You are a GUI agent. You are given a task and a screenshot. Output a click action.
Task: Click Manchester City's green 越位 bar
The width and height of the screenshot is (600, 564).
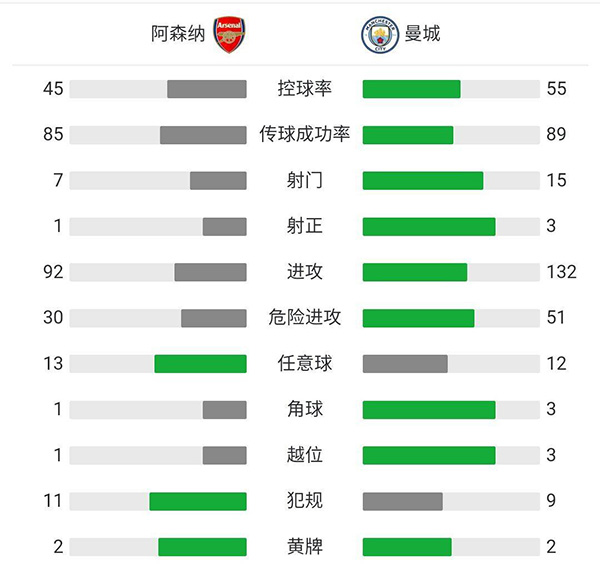[428, 455]
